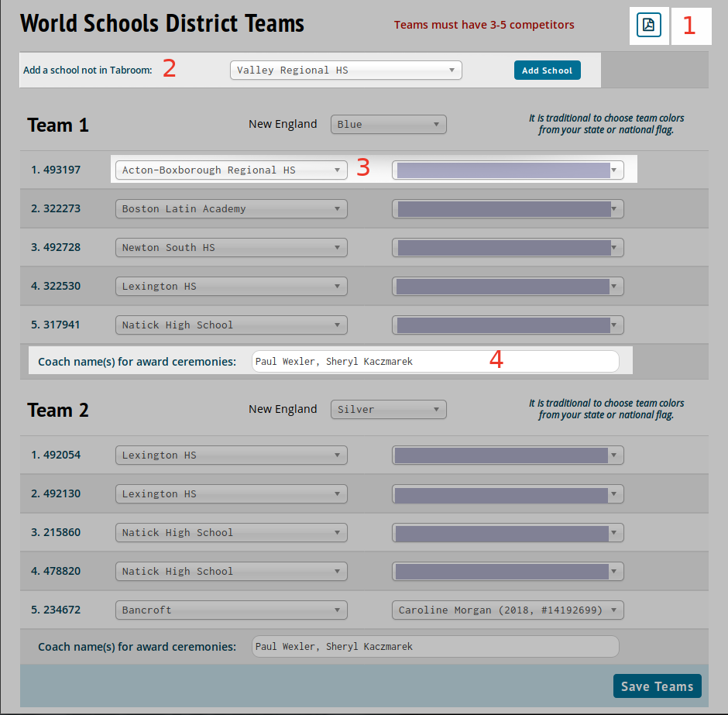Open the Bancroft school dropdown
The width and height of the screenshot is (728, 715).
click(x=231, y=610)
